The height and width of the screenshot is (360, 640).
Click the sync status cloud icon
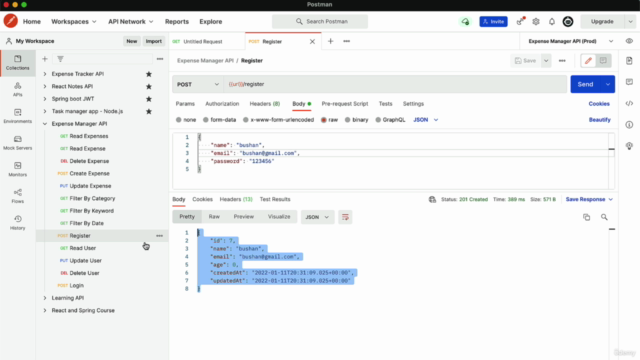click(x=465, y=22)
